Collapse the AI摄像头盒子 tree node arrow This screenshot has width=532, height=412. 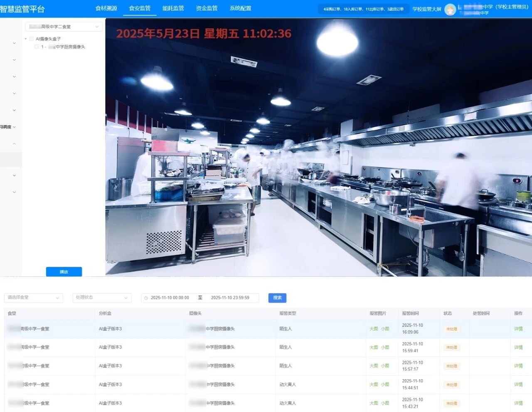pos(26,39)
